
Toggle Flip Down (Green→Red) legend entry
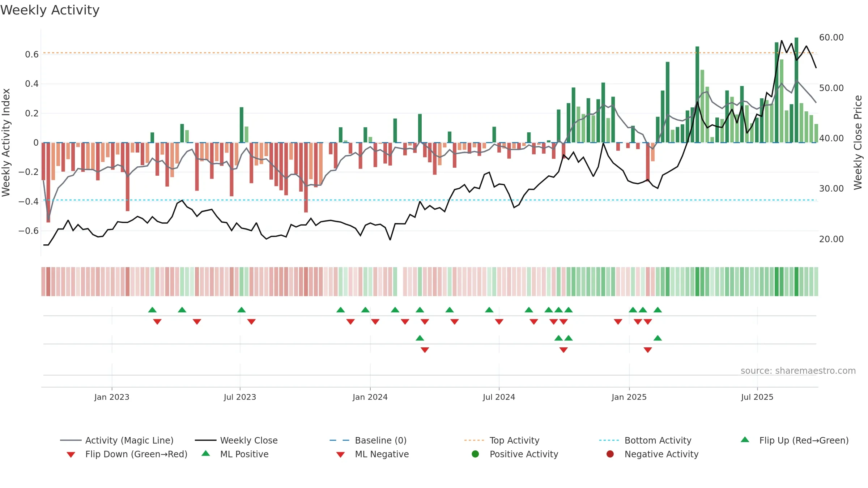(x=127, y=454)
